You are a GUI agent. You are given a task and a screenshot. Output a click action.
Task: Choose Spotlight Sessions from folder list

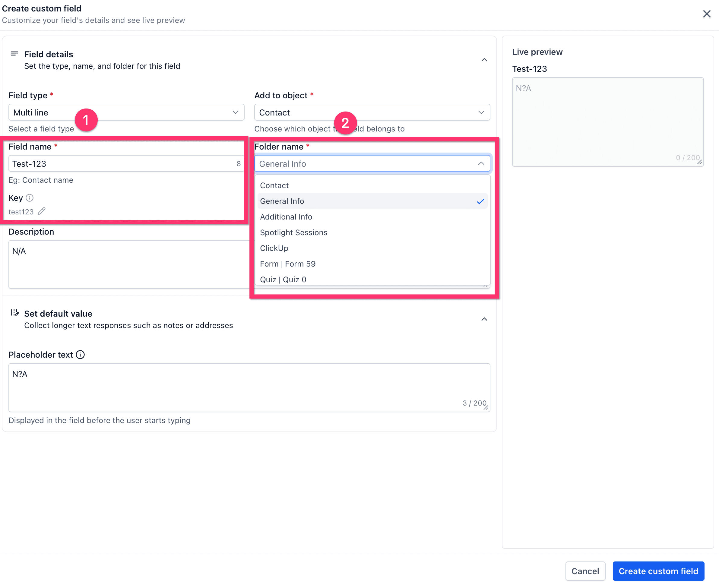[x=293, y=232]
